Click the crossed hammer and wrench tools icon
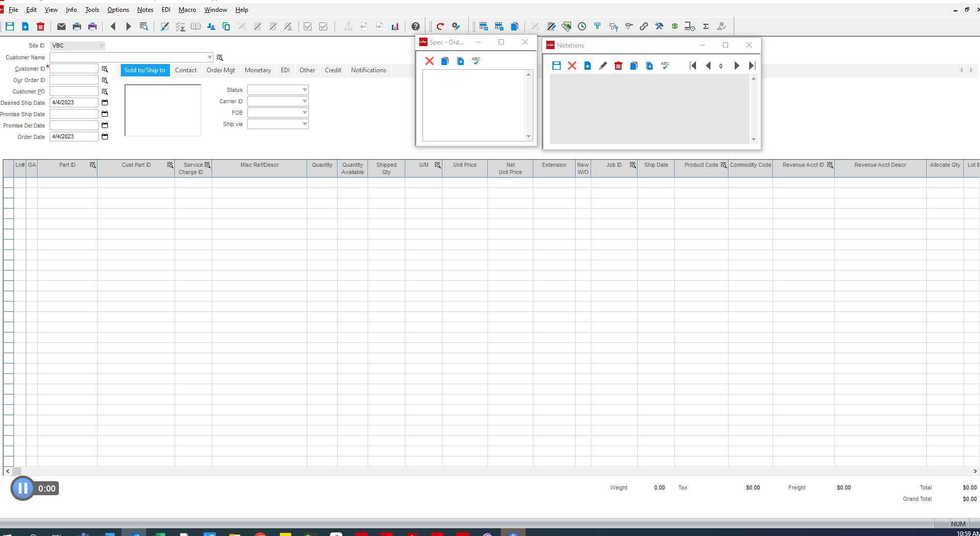 (x=659, y=26)
